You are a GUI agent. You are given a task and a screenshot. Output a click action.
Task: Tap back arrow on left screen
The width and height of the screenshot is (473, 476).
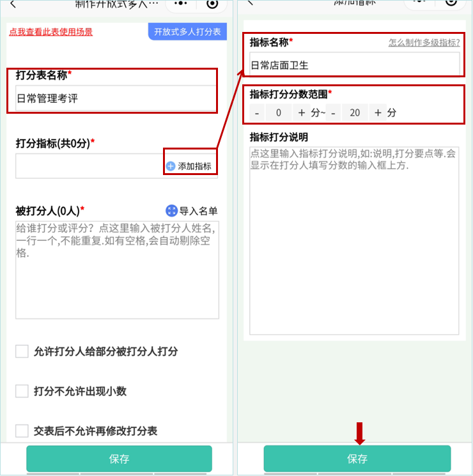coord(13,4)
